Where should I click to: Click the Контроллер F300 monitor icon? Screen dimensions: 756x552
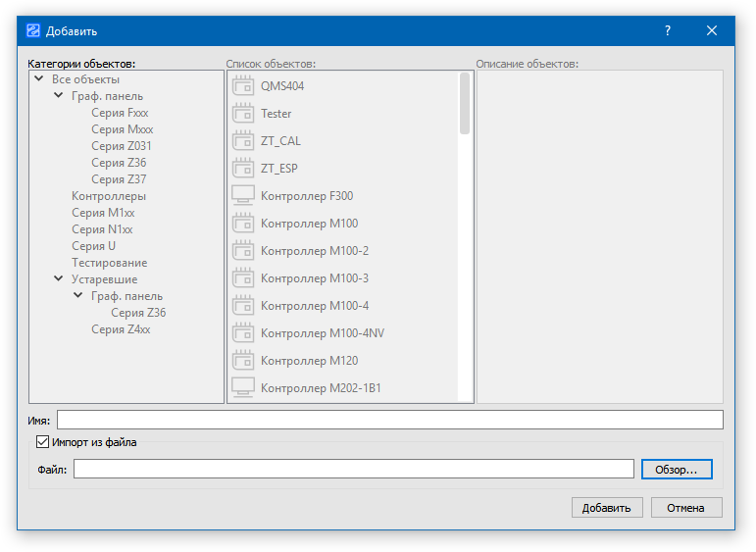pyautogui.click(x=242, y=196)
